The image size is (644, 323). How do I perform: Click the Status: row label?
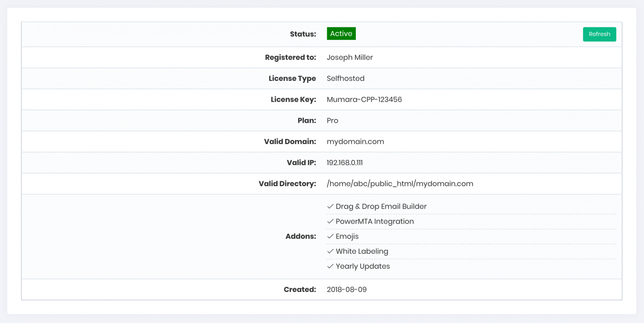303,34
